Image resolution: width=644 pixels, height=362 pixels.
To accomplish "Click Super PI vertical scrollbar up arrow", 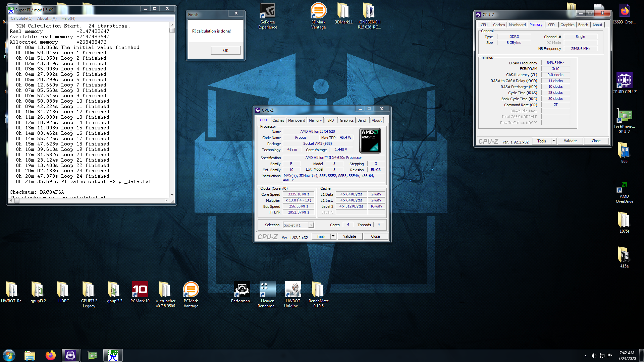I will pyautogui.click(x=172, y=25).
